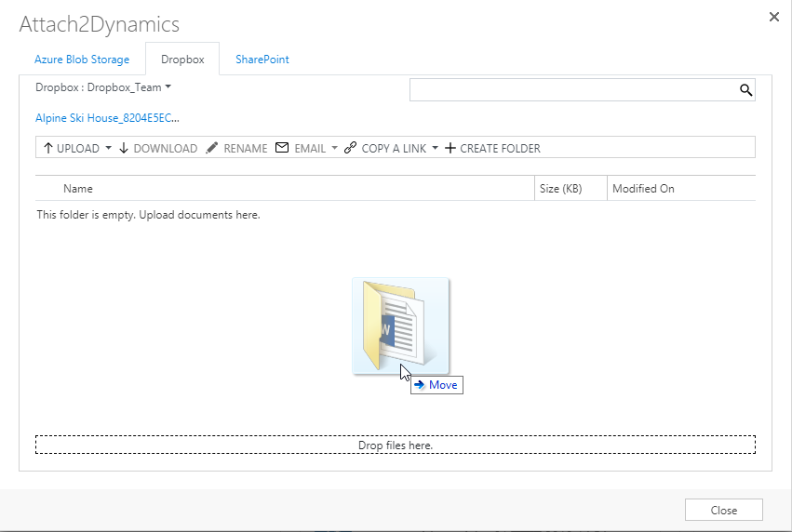The image size is (792, 532).
Task: Click the Drop files here area
Action: [x=396, y=445]
